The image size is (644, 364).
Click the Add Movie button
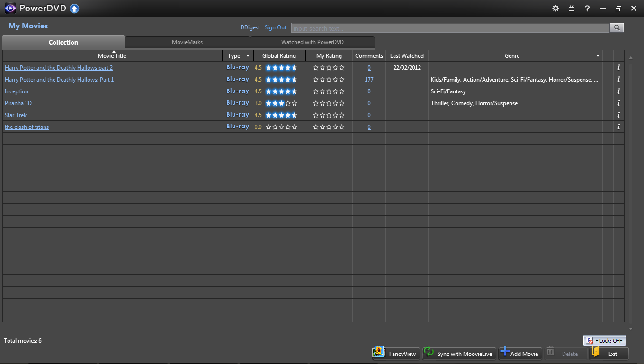520,354
